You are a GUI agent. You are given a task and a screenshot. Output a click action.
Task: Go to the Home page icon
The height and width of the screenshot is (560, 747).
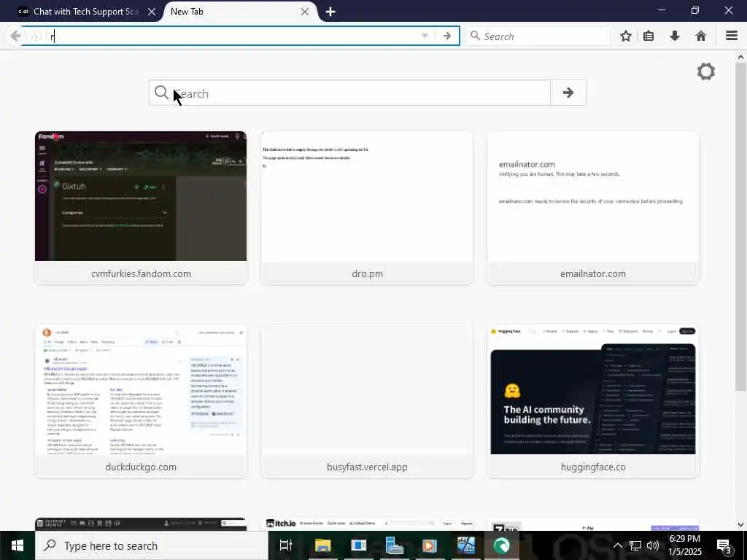pos(701,36)
